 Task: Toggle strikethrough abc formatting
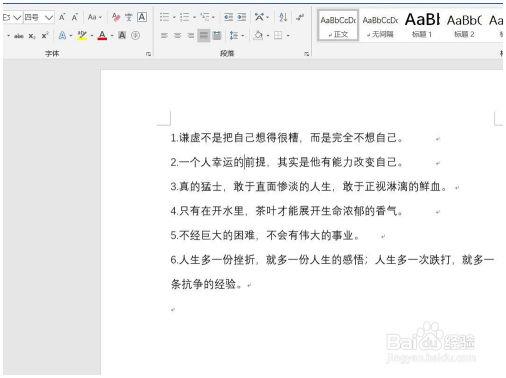coord(19,36)
